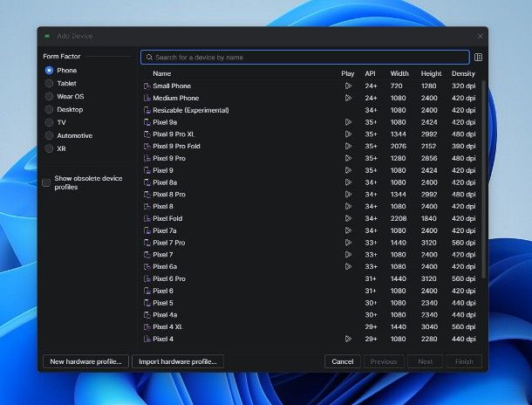Select the Medium Phone row

(310, 98)
